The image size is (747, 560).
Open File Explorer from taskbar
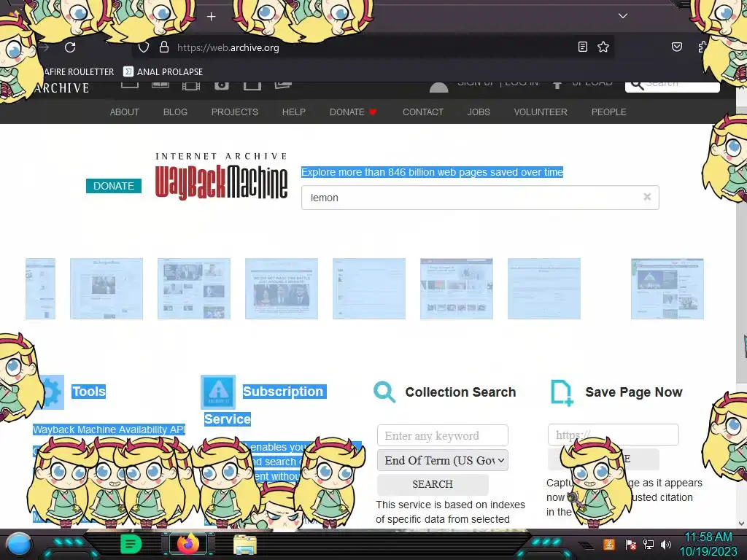pyautogui.click(x=245, y=545)
